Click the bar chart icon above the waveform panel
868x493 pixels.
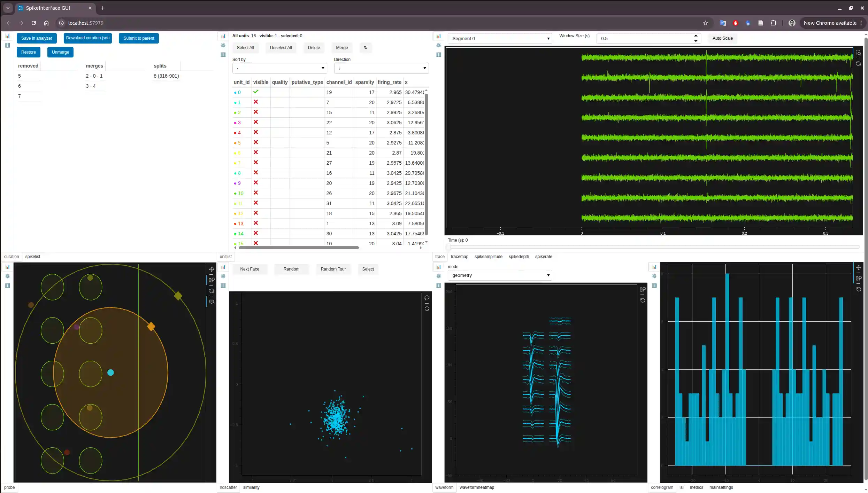438,267
